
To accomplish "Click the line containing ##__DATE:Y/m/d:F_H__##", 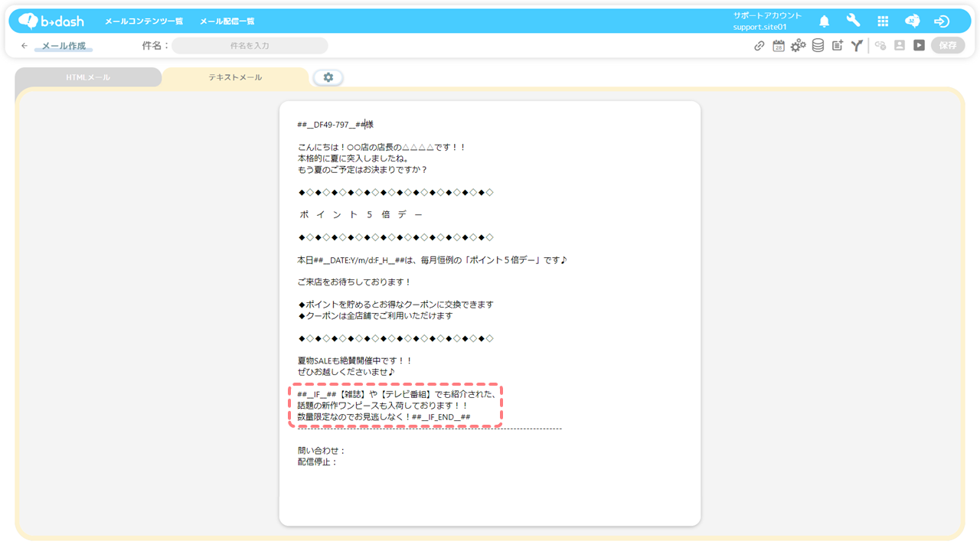I will tap(432, 260).
